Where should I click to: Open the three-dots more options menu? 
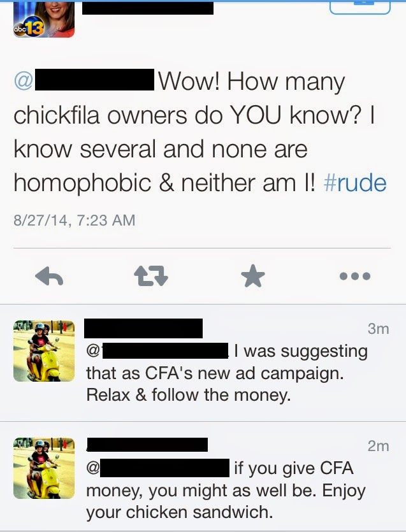tap(355, 276)
